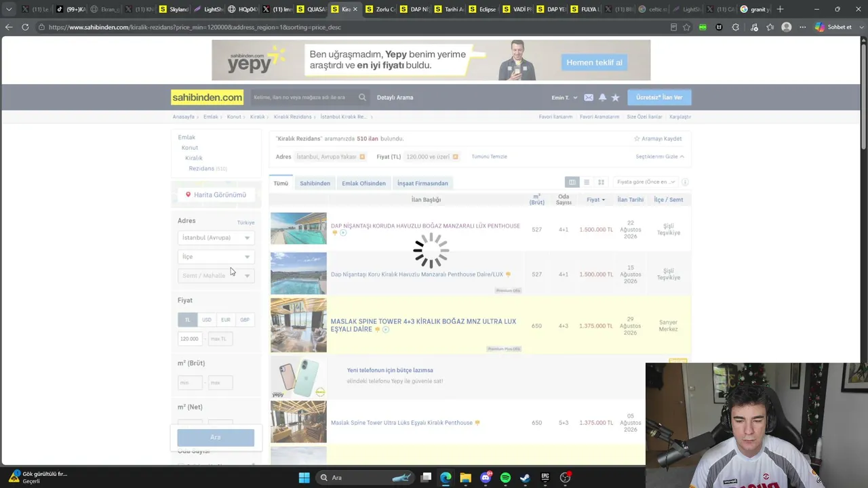Open Steam from the taskbar
Viewport: 868px width, 488px height.
click(x=525, y=478)
